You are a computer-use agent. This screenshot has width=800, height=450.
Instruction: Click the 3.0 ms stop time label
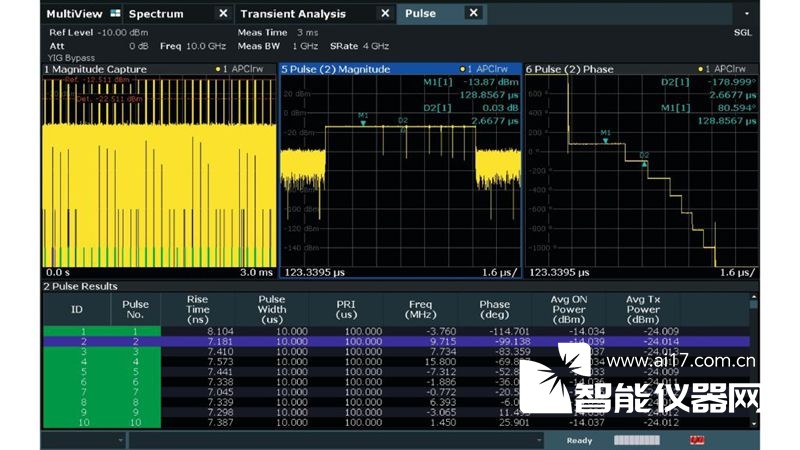(257, 272)
